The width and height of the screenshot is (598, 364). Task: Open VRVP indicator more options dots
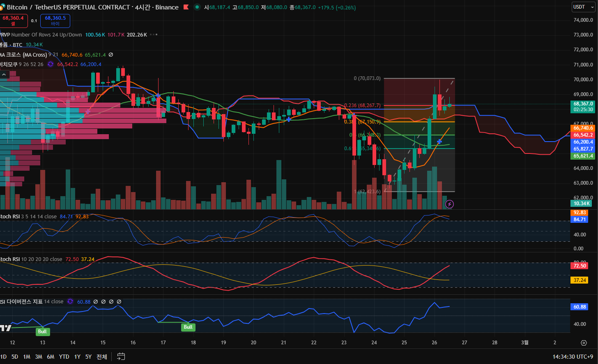tap(154, 34)
